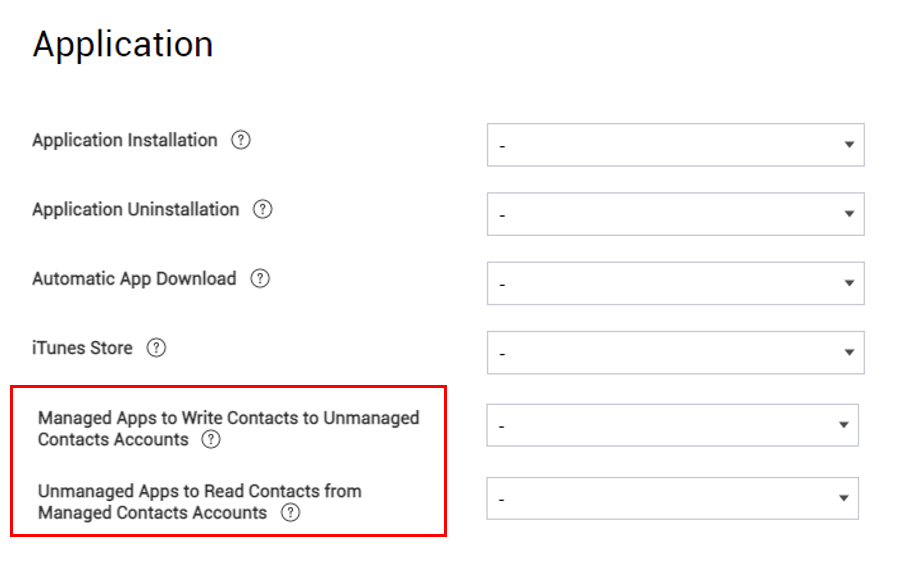Click help icon beside Application Installation
Image resolution: width=897 pixels, height=565 pixels.
point(241,140)
